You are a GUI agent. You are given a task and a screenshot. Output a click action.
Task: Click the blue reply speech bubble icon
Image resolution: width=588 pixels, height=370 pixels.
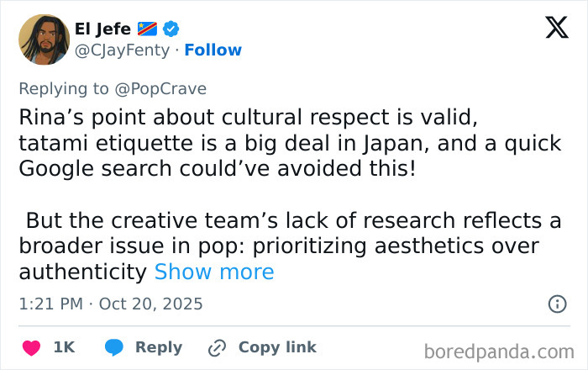click(x=115, y=347)
